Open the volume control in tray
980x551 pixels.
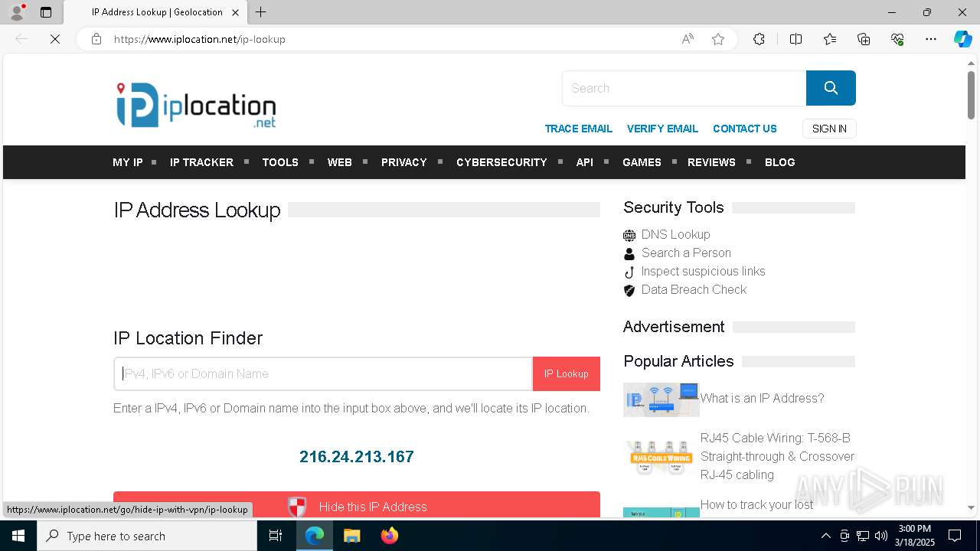pyautogui.click(x=881, y=536)
